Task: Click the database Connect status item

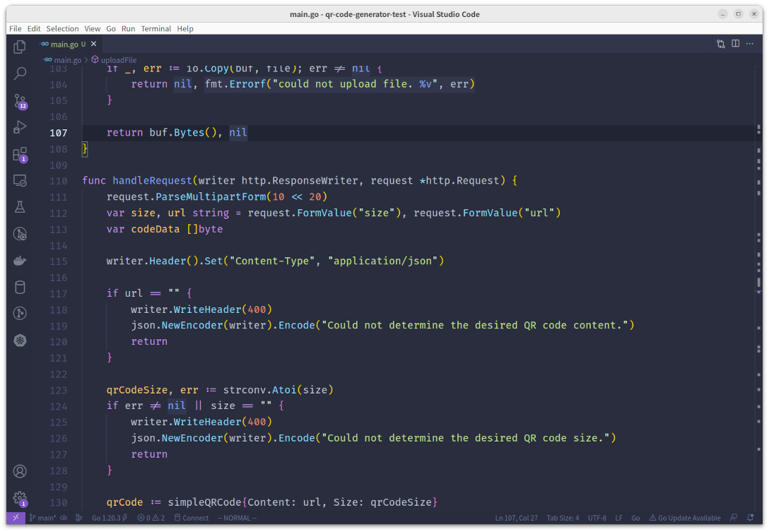Action: pyautogui.click(x=192, y=518)
